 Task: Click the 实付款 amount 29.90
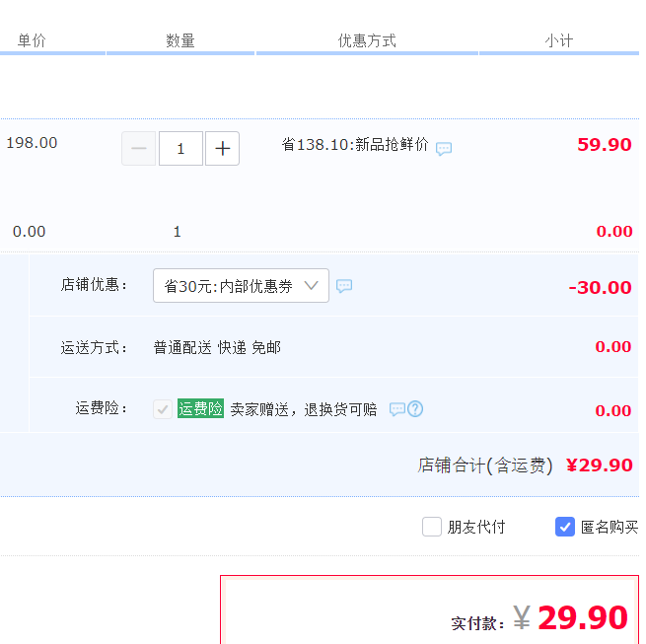582,618
